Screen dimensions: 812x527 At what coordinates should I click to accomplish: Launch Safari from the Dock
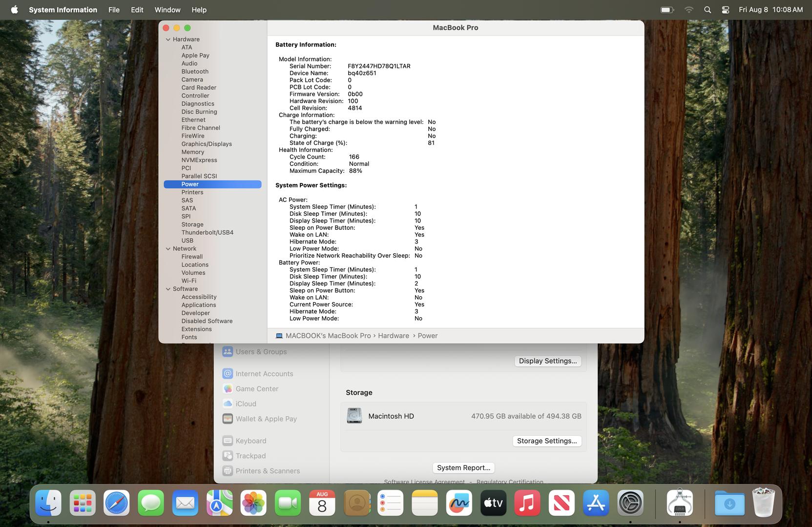117,503
